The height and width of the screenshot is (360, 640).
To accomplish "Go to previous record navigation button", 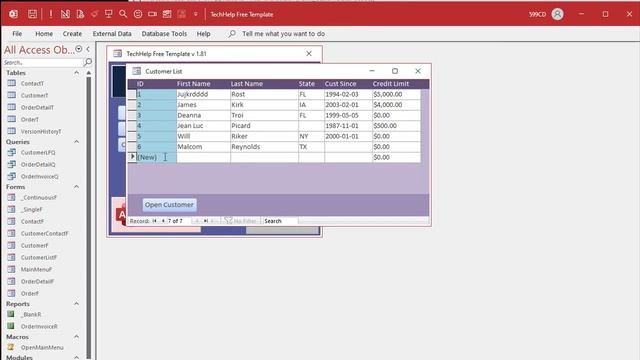I will pos(163,221).
